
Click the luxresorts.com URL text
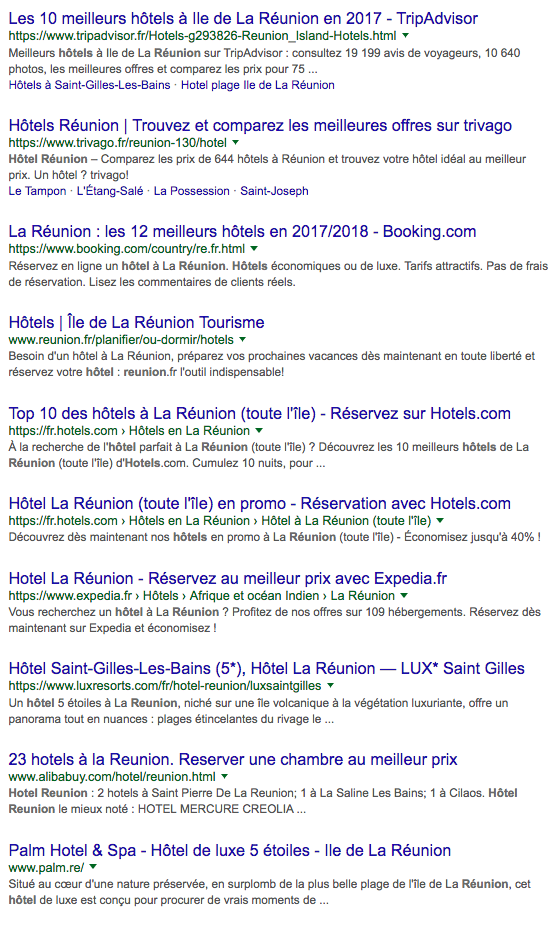[165, 686]
